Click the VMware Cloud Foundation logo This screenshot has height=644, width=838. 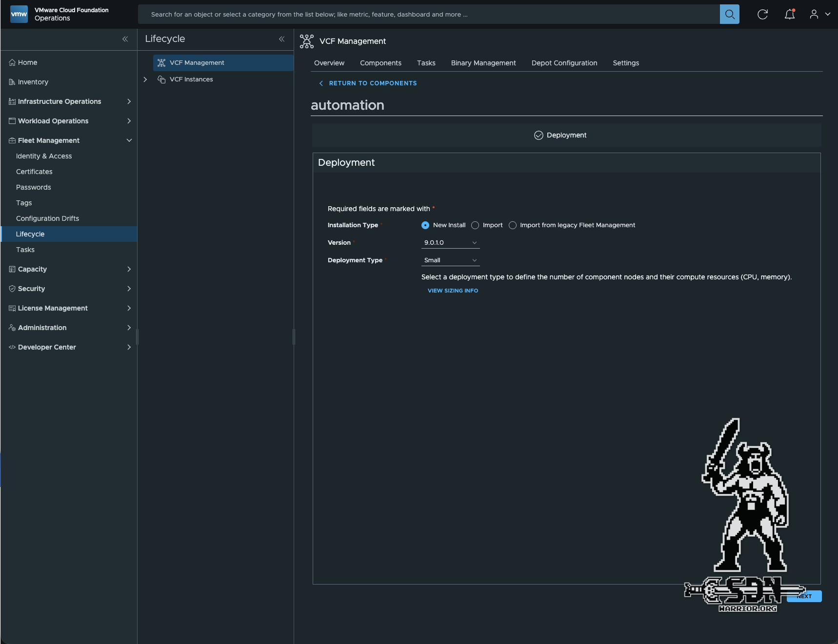[19, 14]
